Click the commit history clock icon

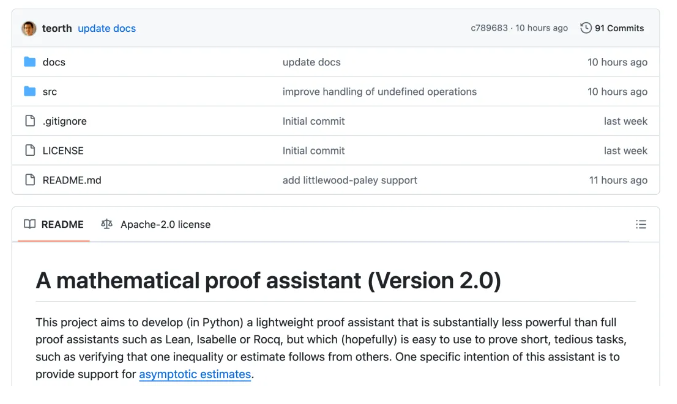coord(585,28)
